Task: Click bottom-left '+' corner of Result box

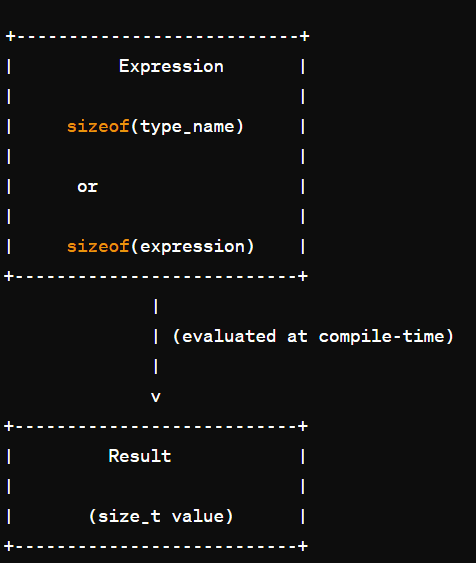Action: coord(9,546)
